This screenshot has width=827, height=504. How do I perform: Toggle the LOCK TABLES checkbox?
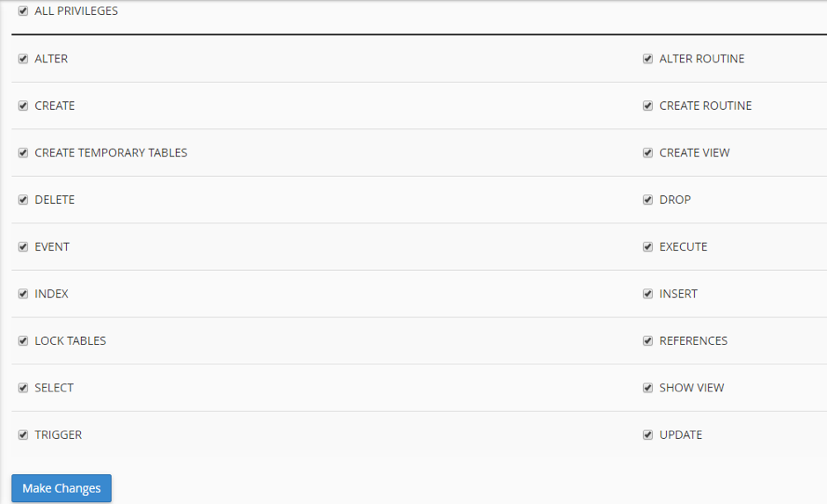(x=23, y=340)
